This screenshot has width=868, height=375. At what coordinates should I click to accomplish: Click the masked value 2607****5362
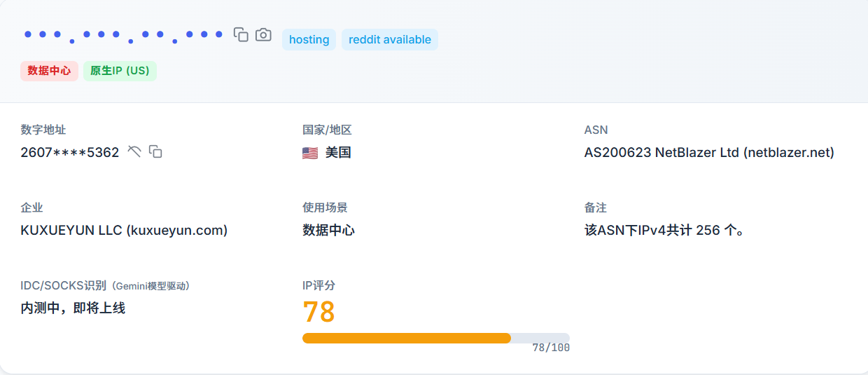[70, 152]
